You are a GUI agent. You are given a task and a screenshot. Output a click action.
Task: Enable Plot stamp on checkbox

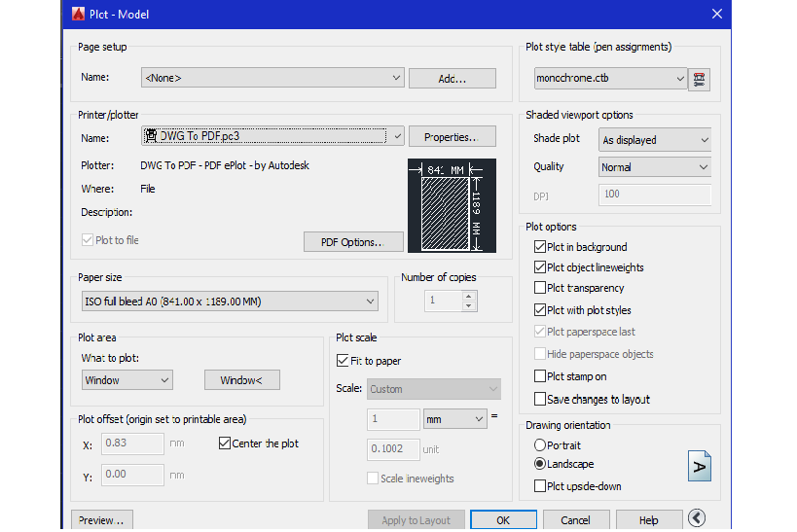pos(540,376)
